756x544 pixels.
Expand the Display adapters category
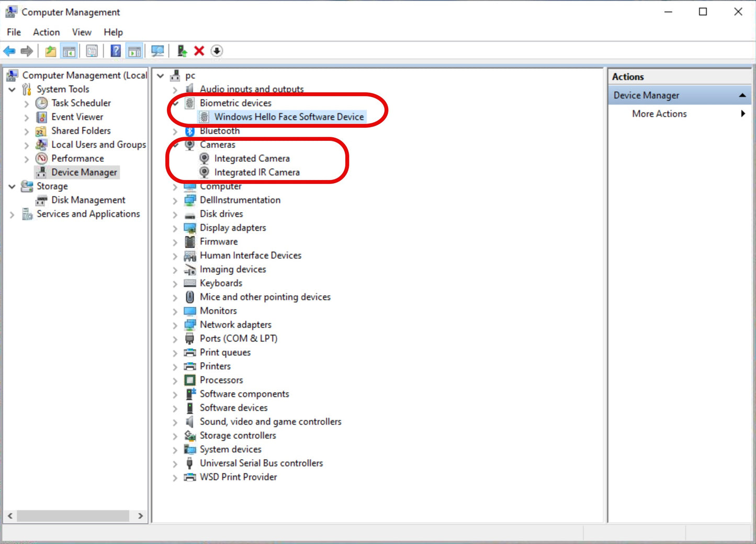pyautogui.click(x=175, y=228)
